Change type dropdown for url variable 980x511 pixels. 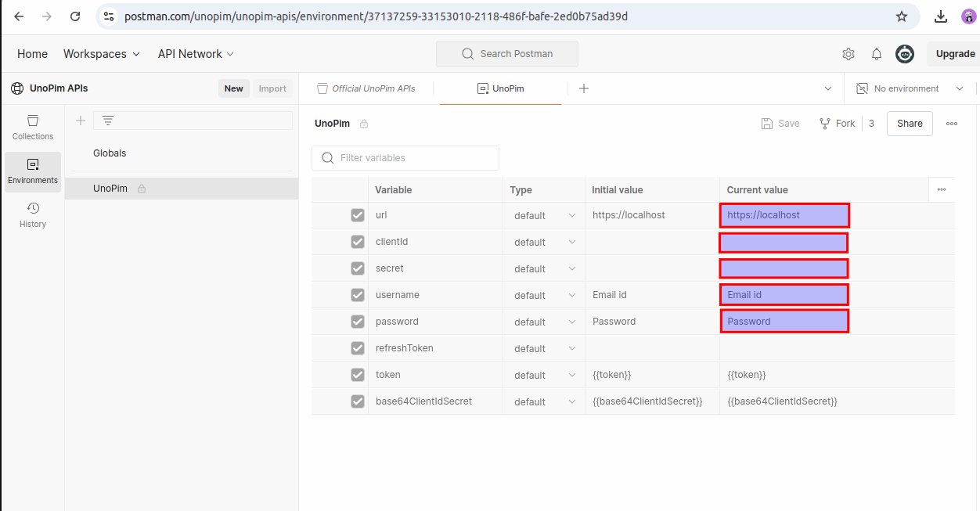tap(544, 215)
